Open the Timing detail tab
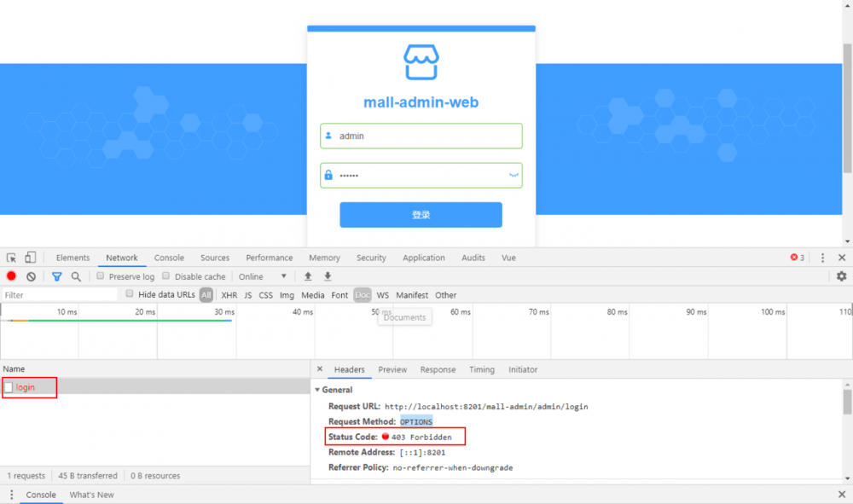 [x=482, y=370]
